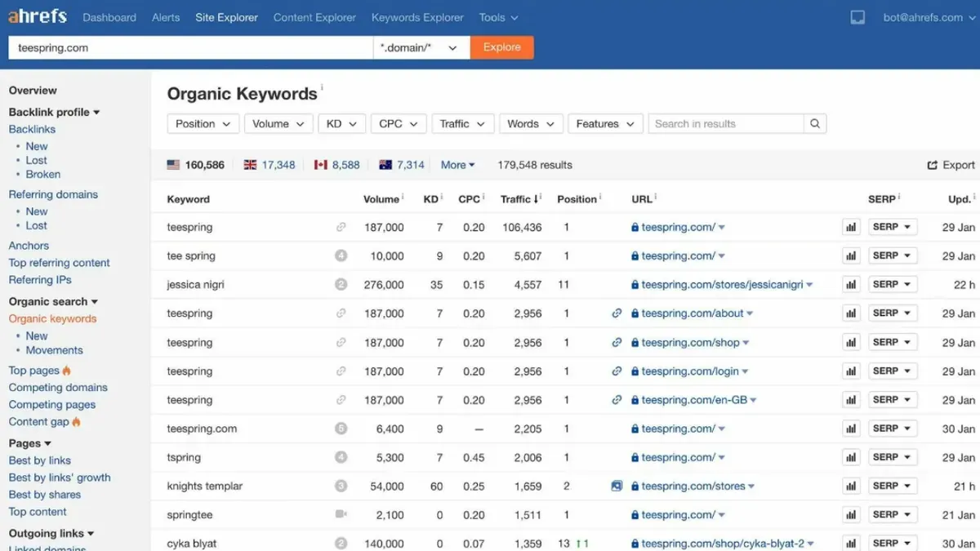The width and height of the screenshot is (980, 551).
Task: Click the fire icon next to Content gap
Action: 77,422
